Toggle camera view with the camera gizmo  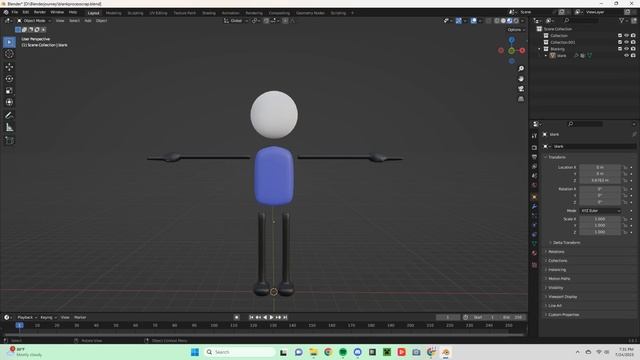[x=521, y=89]
